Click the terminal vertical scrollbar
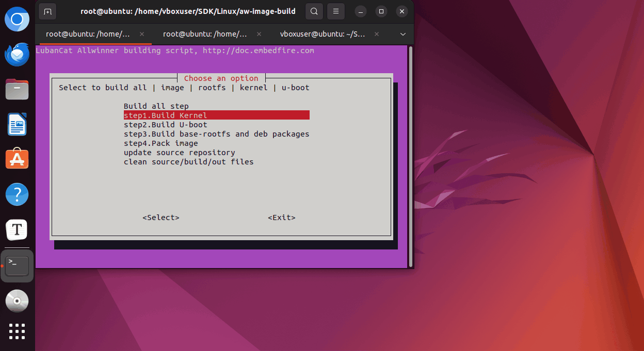This screenshot has height=351, width=644. click(x=411, y=155)
